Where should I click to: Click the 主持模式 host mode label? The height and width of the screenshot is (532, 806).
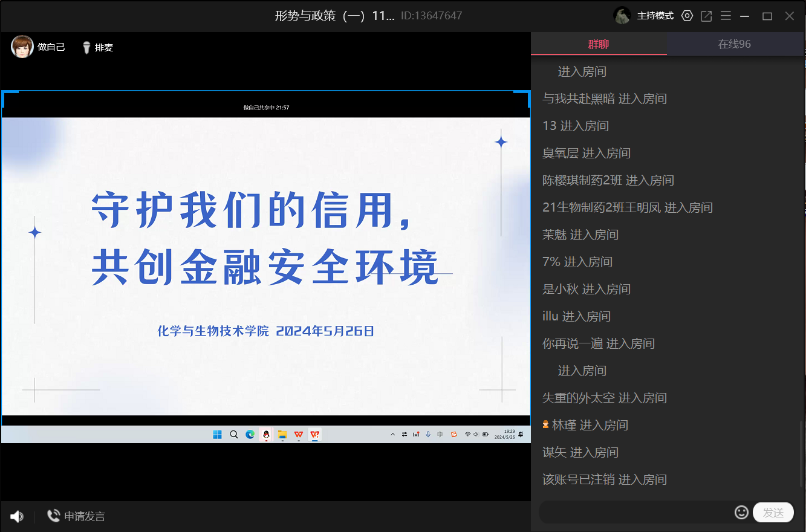(x=655, y=16)
